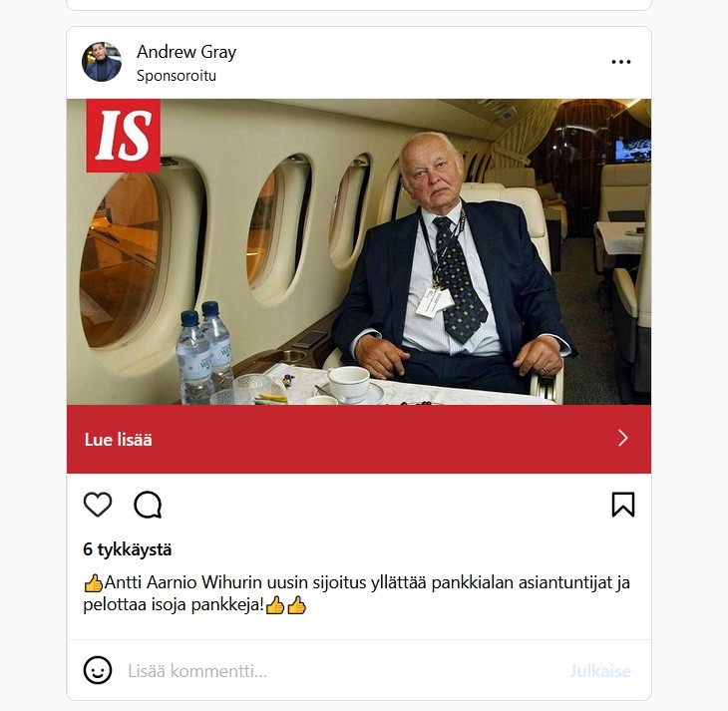This screenshot has height=711, width=728.
Task: Click the Lue lisää call-to-action text
Action: coord(118,440)
